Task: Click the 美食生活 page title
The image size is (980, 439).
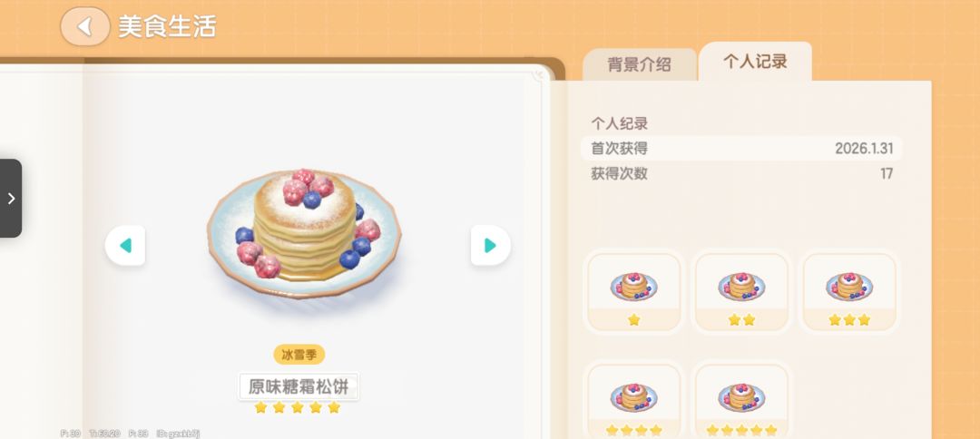Action: 168,27
